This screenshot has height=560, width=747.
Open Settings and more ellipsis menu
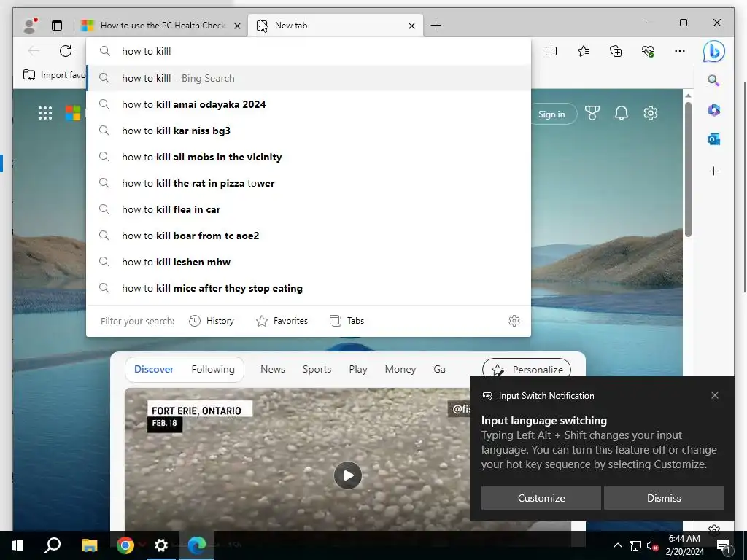click(x=680, y=51)
